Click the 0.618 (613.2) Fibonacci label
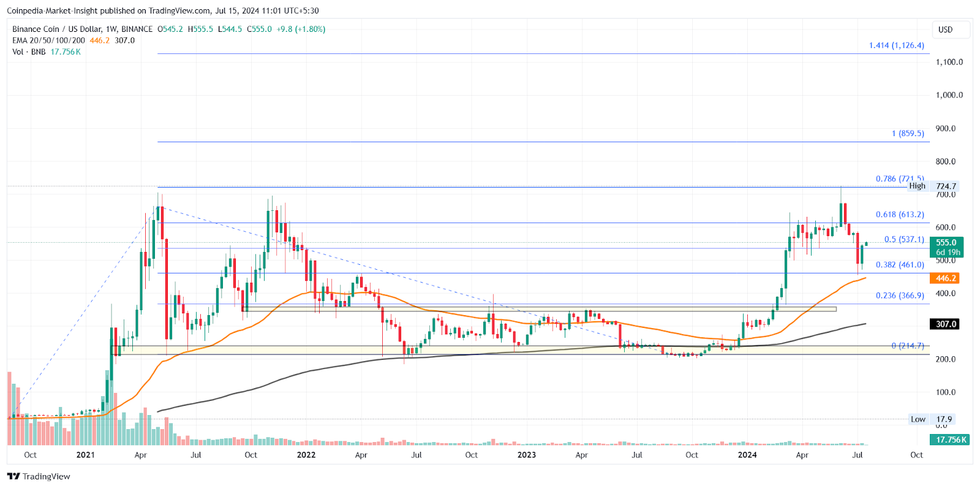Viewport: 980px width, 488px height. pos(900,215)
